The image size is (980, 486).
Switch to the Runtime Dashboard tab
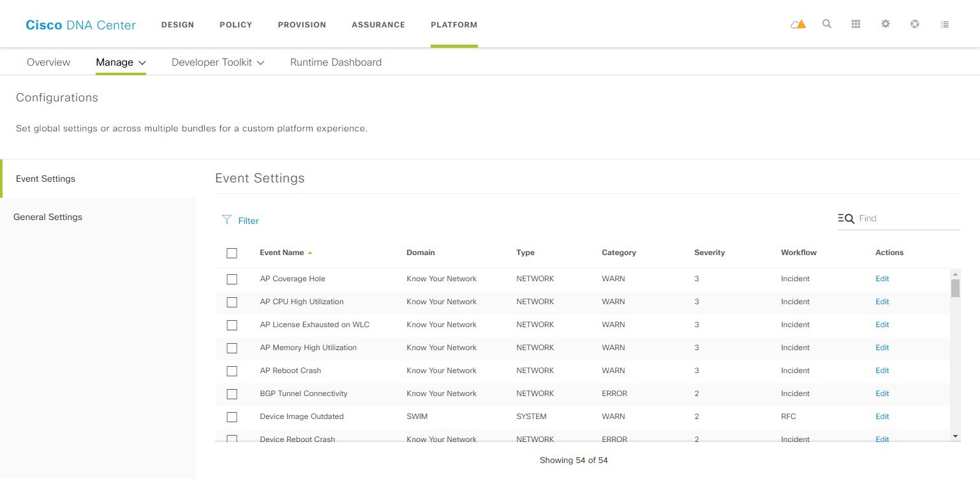336,63
